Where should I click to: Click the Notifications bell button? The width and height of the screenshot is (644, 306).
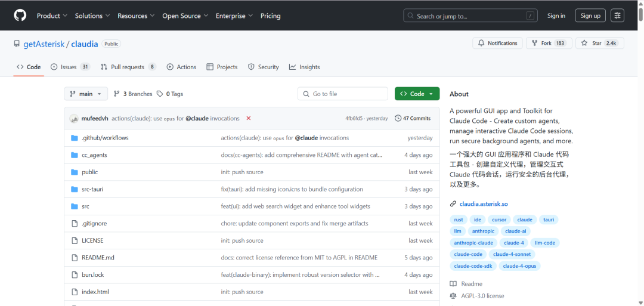[x=497, y=43]
